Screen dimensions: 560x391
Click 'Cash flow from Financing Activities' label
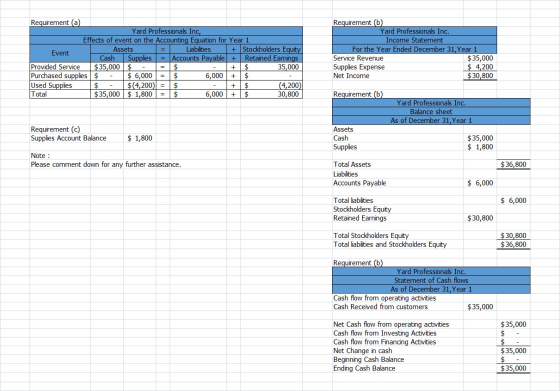pyautogui.click(x=385, y=342)
